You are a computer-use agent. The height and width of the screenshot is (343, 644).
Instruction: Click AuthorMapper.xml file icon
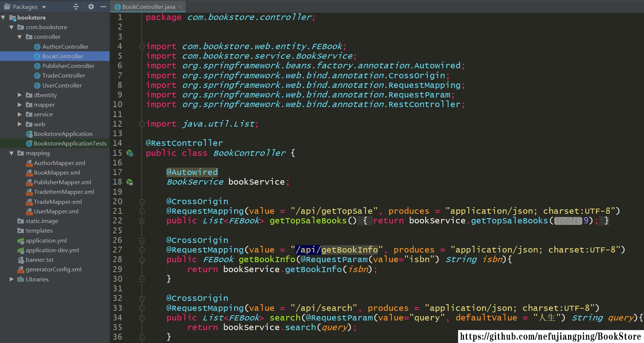point(29,163)
